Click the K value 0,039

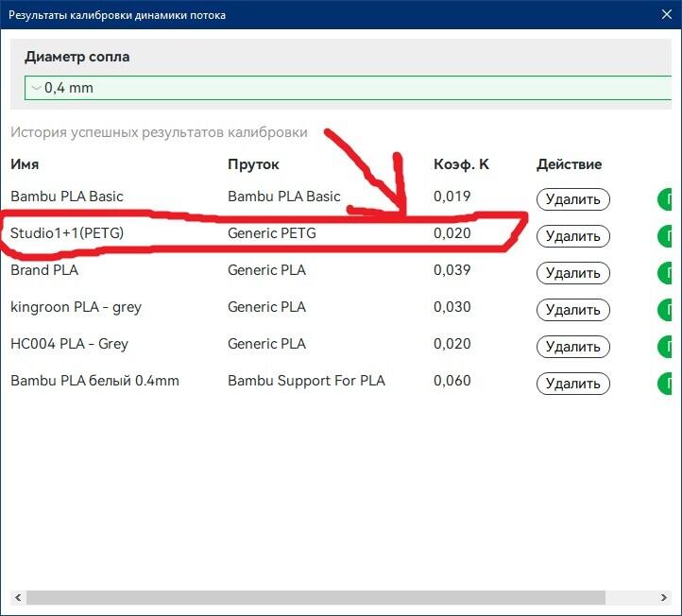[x=452, y=270]
